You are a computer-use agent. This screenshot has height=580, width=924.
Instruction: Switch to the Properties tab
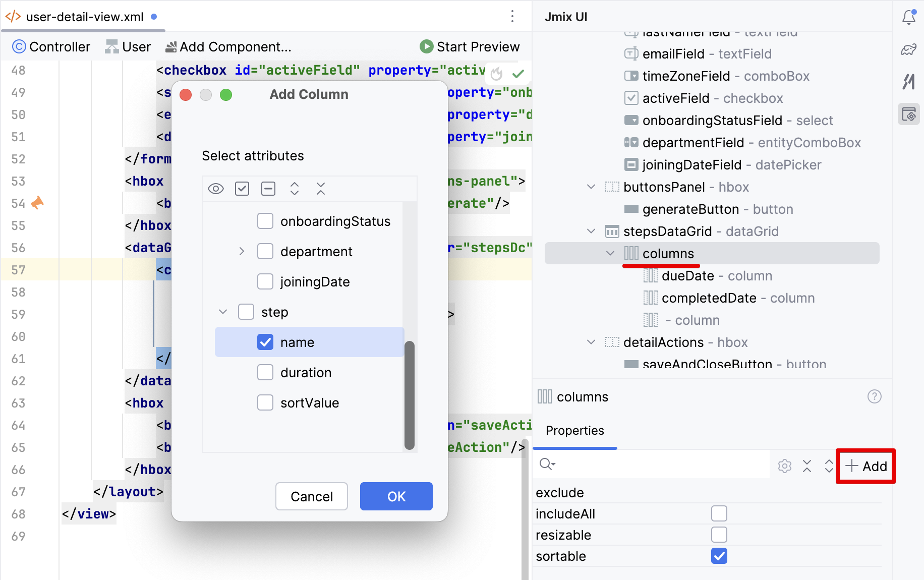click(x=574, y=431)
